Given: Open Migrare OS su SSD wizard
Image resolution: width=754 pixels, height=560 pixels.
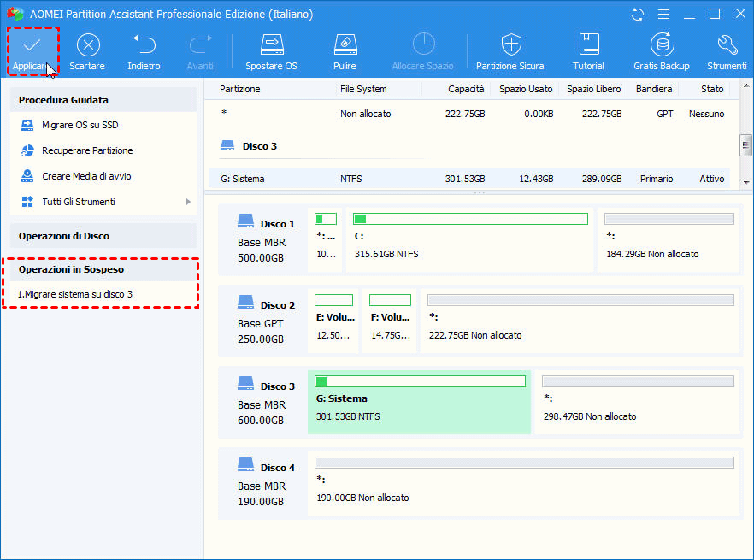Looking at the screenshot, I should 80,125.
